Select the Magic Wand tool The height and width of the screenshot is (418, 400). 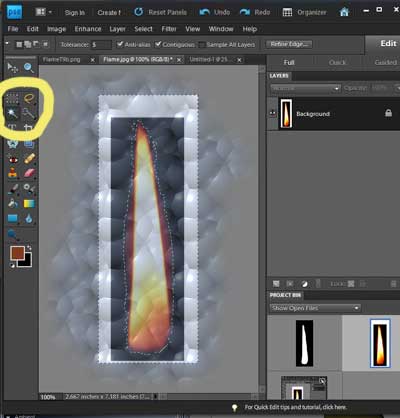coord(13,113)
